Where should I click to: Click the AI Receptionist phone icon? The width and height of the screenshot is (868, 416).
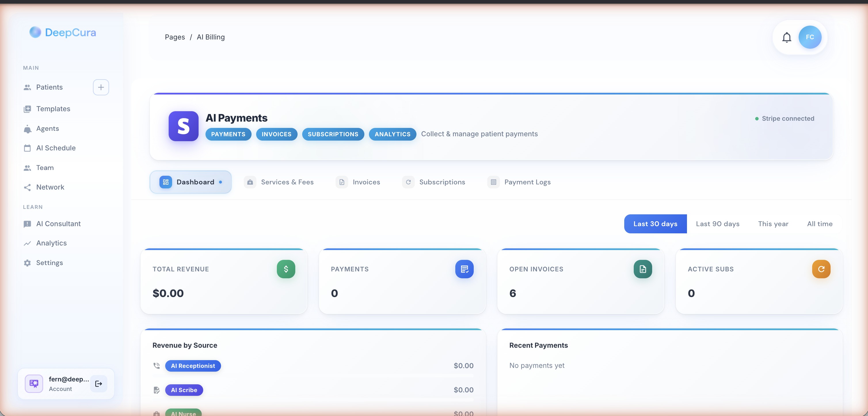point(156,366)
